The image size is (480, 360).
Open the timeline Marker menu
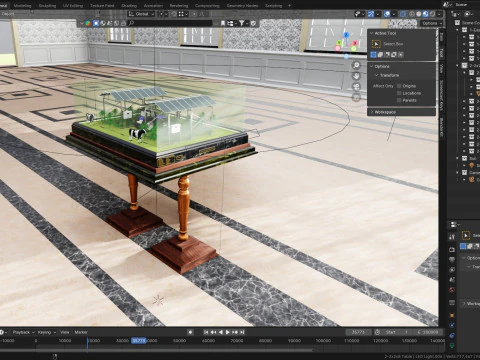pos(81,332)
